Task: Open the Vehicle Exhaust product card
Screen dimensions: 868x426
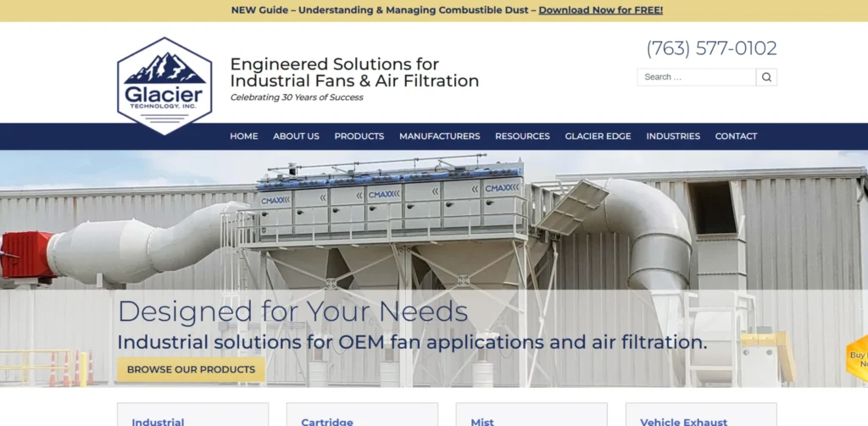Action: tap(701, 414)
